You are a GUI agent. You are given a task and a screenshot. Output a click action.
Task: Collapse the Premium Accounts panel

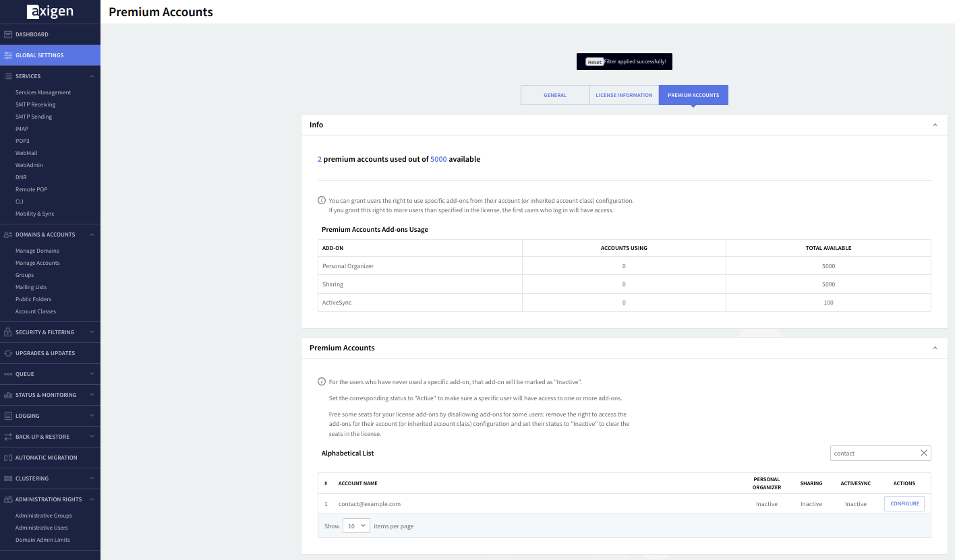(935, 348)
